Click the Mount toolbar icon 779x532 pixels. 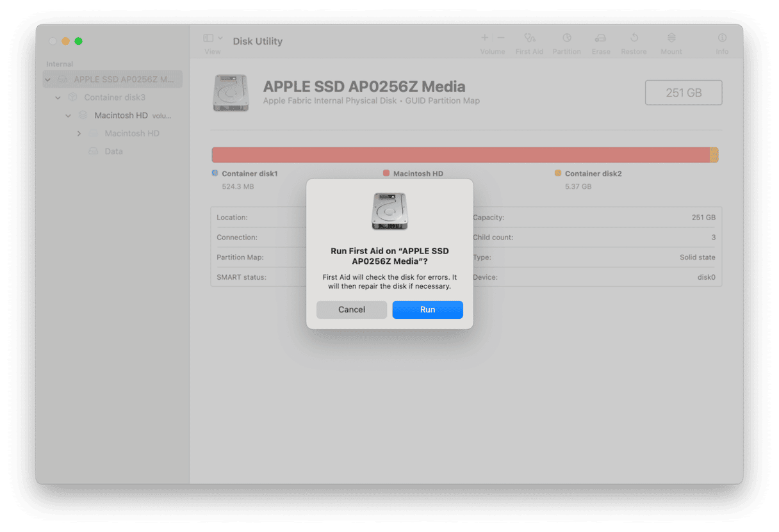671,38
